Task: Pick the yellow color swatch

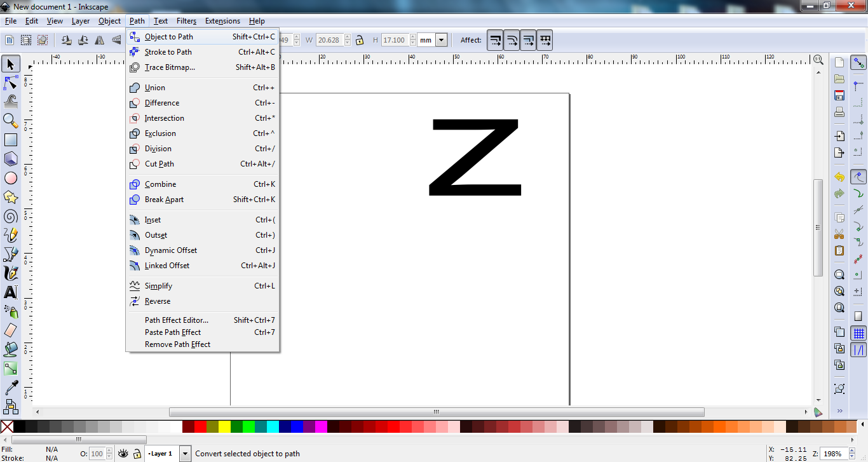Action: coord(224,426)
